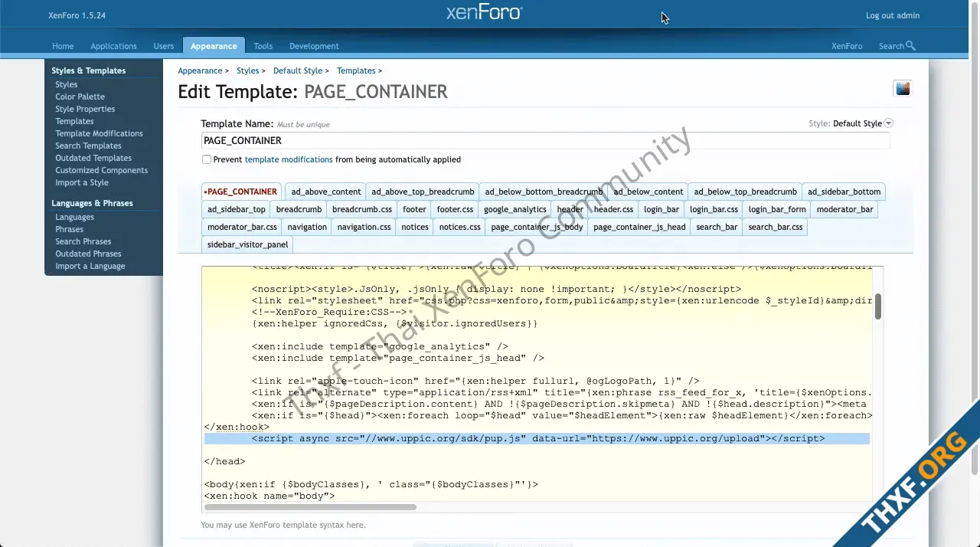
Task: Open Outdated Templates in sidebar
Action: click(93, 158)
